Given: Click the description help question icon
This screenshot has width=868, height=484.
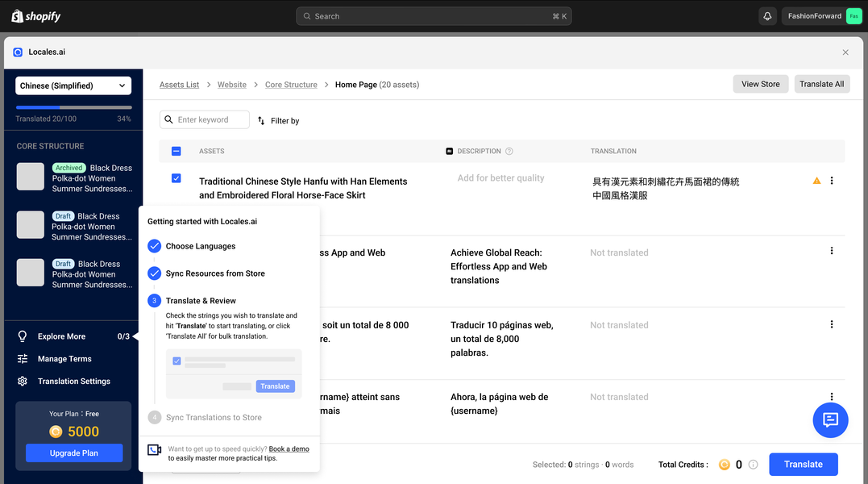Looking at the screenshot, I should [509, 151].
